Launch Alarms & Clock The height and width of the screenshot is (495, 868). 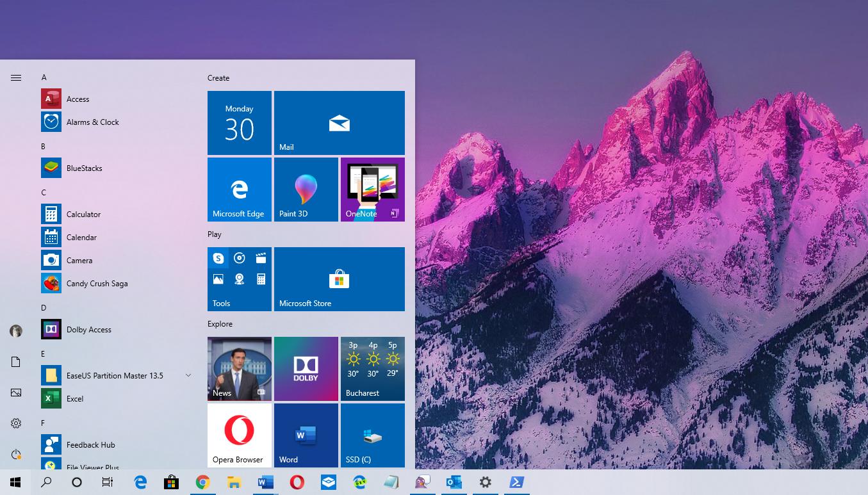(x=115, y=122)
